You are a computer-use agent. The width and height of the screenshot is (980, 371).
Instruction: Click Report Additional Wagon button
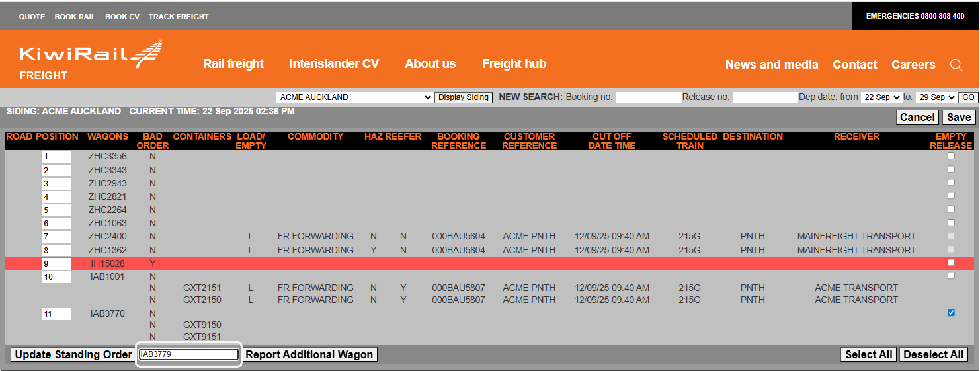tap(309, 355)
